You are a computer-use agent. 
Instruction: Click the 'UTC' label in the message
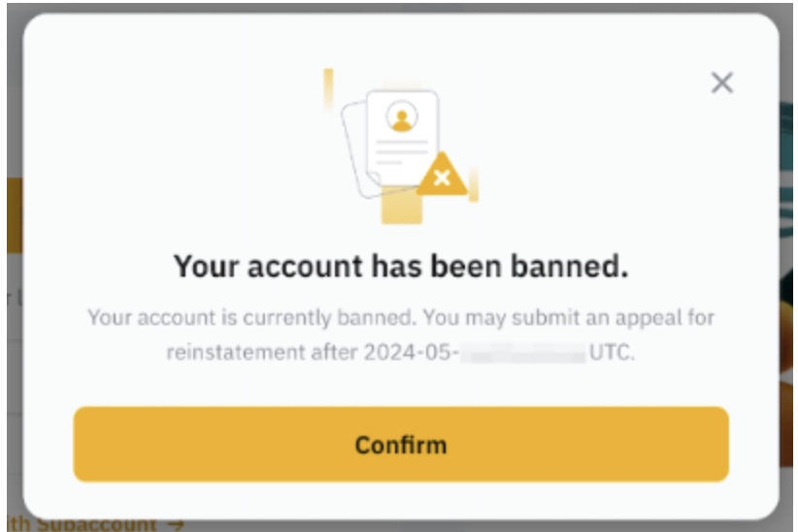click(x=612, y=352)
